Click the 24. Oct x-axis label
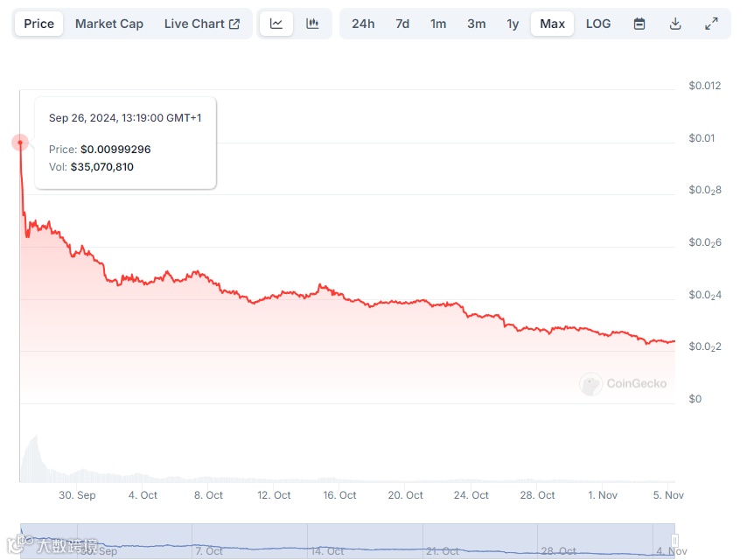747x560 pixels. (x=471, y=495)
